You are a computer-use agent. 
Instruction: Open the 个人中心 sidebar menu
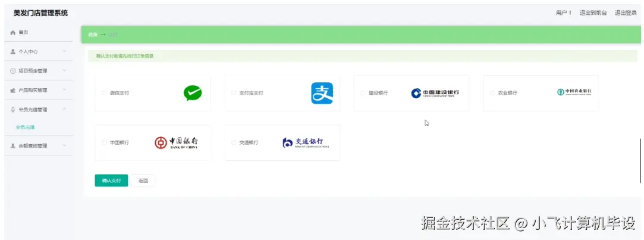point(39,51)
